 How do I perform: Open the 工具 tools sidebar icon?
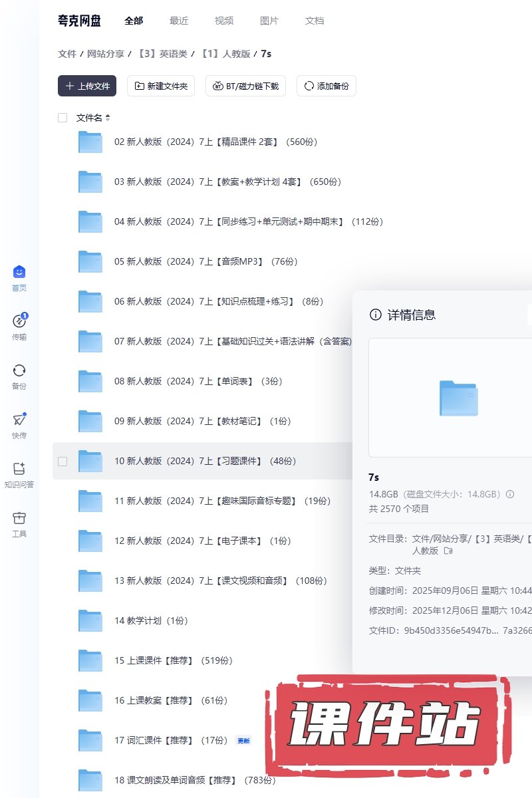[x=19, y=518]
